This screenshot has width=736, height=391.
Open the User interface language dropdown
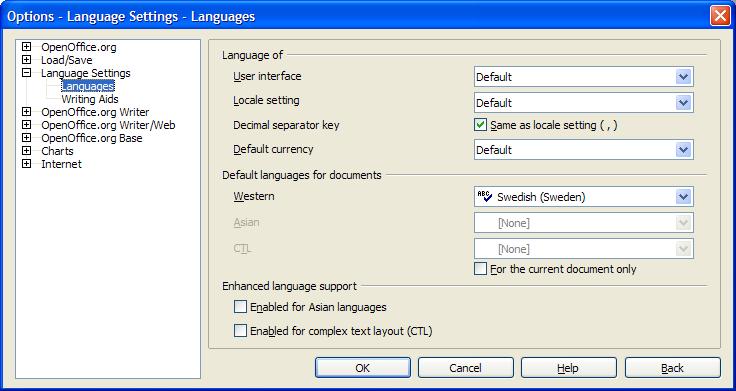tap(683, 77)
